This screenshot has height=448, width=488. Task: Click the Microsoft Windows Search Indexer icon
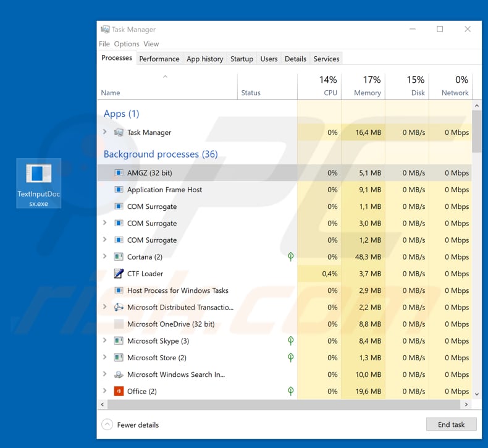point(119,374)
